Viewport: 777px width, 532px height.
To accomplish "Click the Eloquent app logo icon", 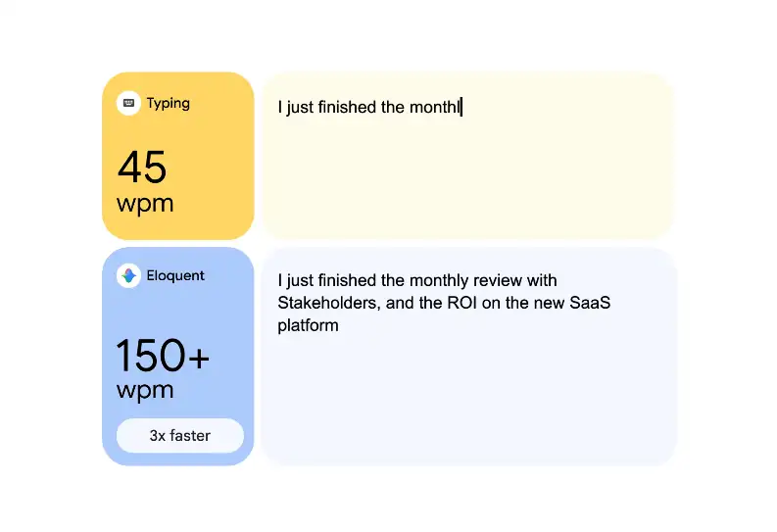I will point(128,275).
